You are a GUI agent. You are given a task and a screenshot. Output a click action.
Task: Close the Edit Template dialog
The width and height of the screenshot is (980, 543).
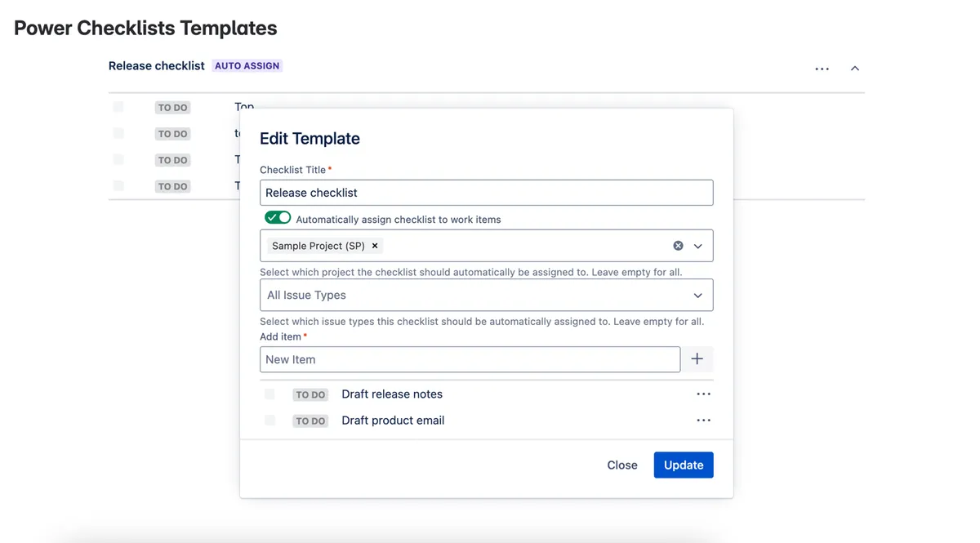pos(622,465)
